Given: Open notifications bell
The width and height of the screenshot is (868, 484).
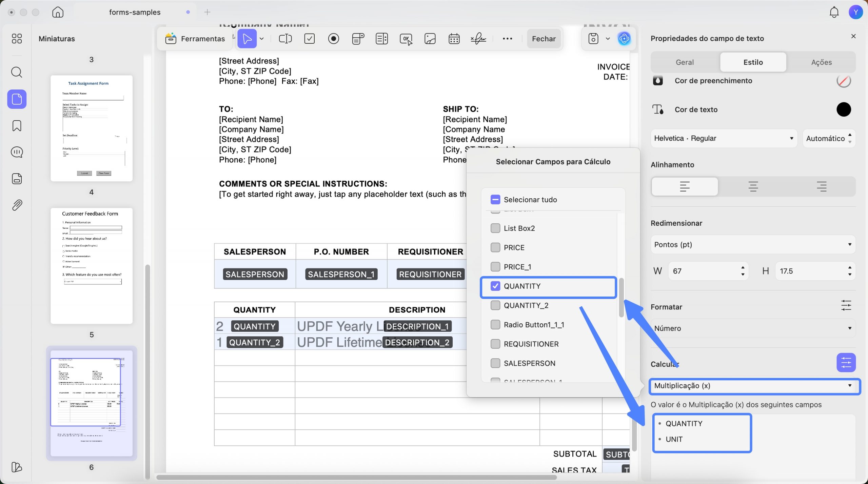Looking at the screenshot, I should point(834,12).
